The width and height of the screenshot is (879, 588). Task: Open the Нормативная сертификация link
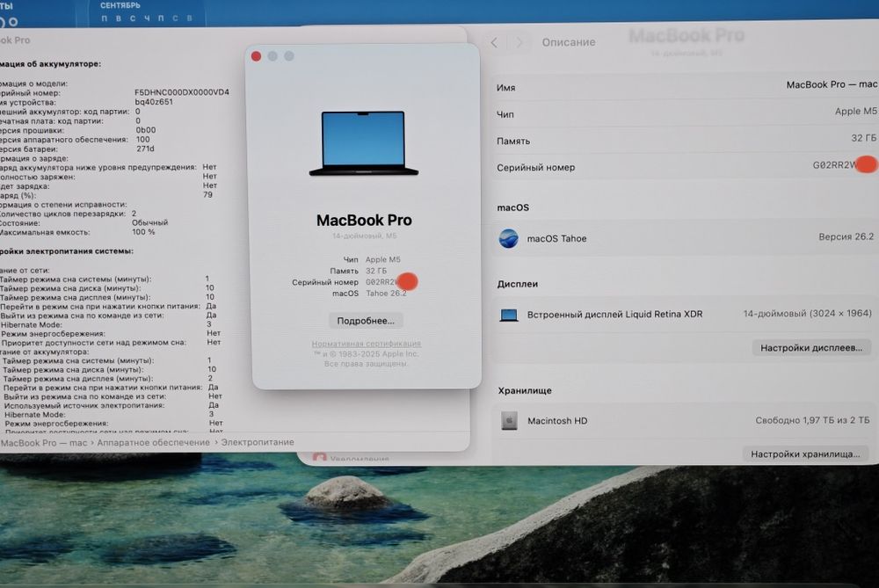[366, 344]
